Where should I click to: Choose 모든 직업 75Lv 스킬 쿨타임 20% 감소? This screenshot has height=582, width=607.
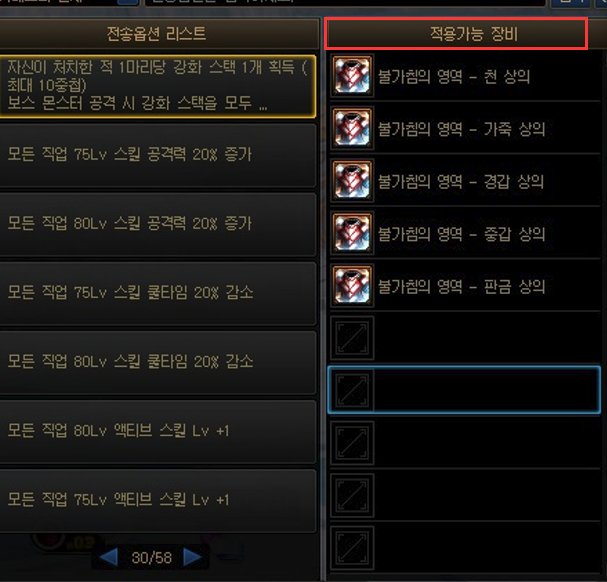158,293
